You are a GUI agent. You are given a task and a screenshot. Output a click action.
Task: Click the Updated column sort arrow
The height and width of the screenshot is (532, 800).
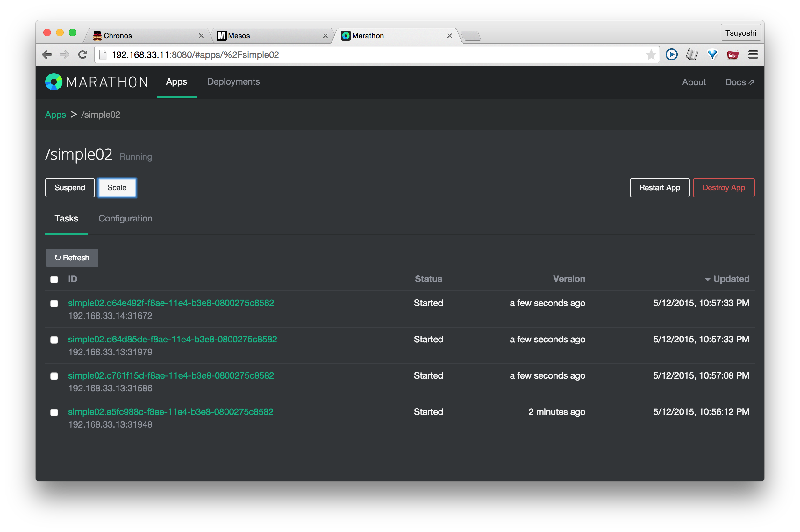coord(708,279)
